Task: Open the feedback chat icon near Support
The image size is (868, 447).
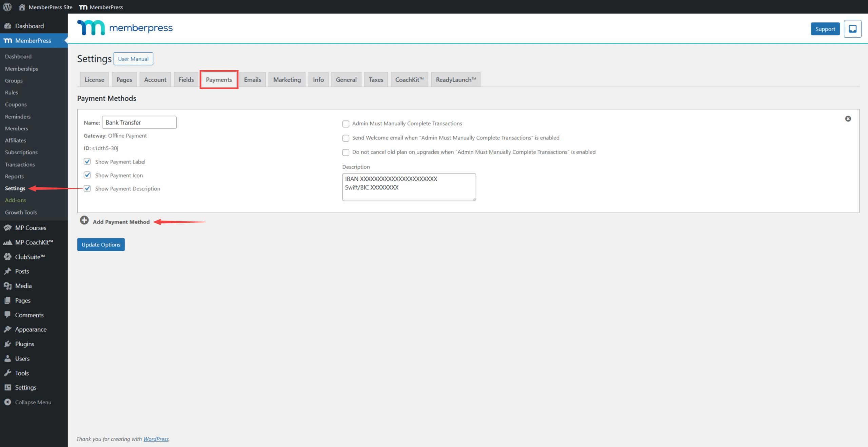Action: (852, 29)
